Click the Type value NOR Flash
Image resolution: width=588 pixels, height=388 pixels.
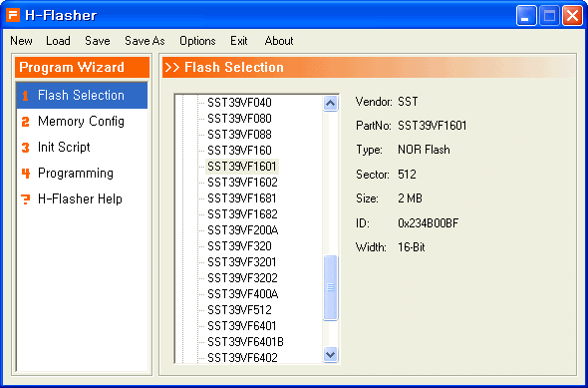point(424,150)
